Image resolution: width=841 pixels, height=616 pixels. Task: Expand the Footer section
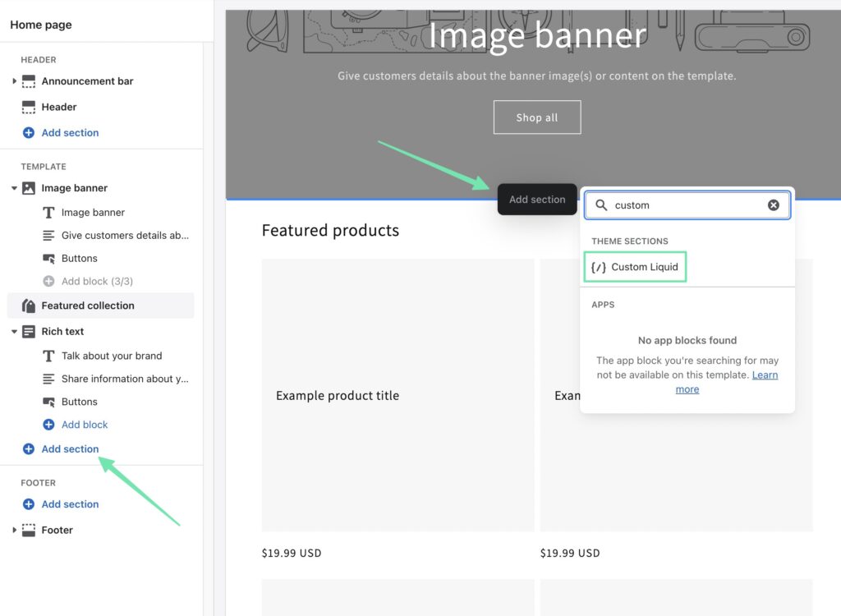pos(12,530)
